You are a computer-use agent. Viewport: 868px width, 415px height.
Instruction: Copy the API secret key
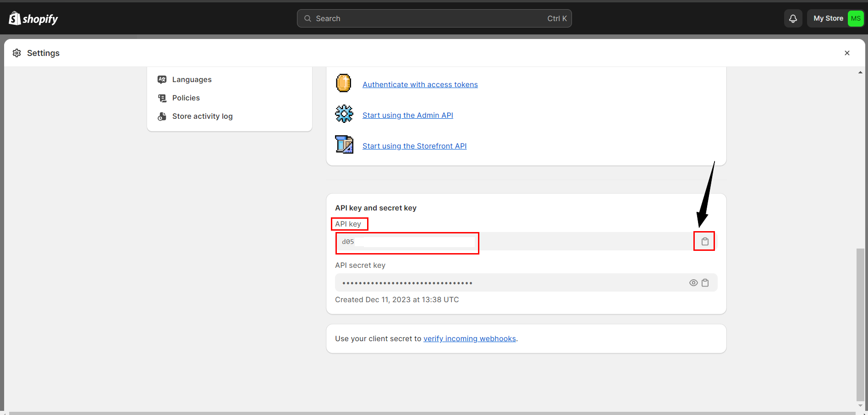click(x=705, y=283)
